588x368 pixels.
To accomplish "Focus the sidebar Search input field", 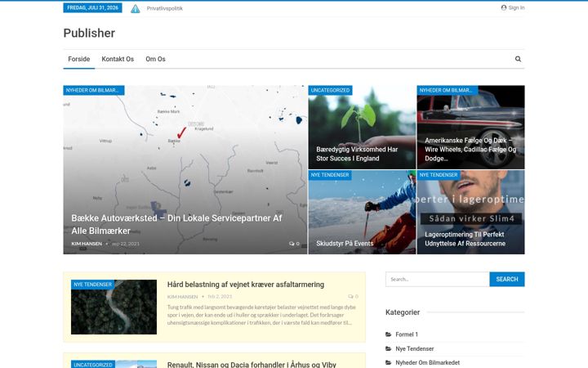I will (x=438, y=280).
